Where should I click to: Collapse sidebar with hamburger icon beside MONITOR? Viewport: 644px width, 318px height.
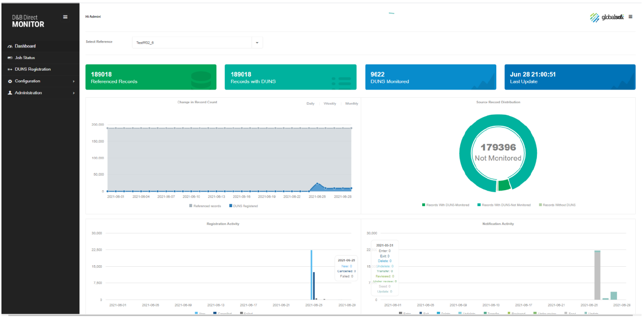[65, 17]
